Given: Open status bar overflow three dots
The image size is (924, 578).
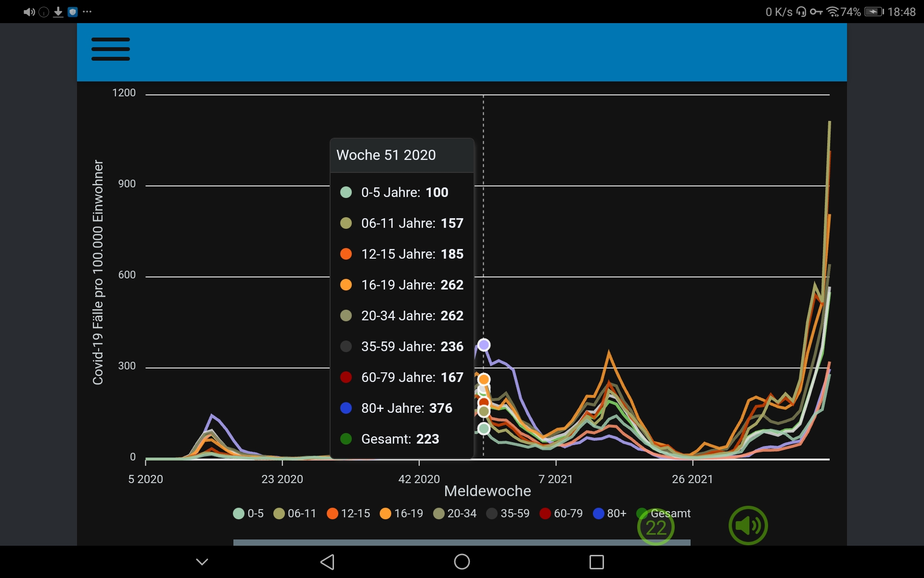Looking at the screenshot, I should pos(87,12).
